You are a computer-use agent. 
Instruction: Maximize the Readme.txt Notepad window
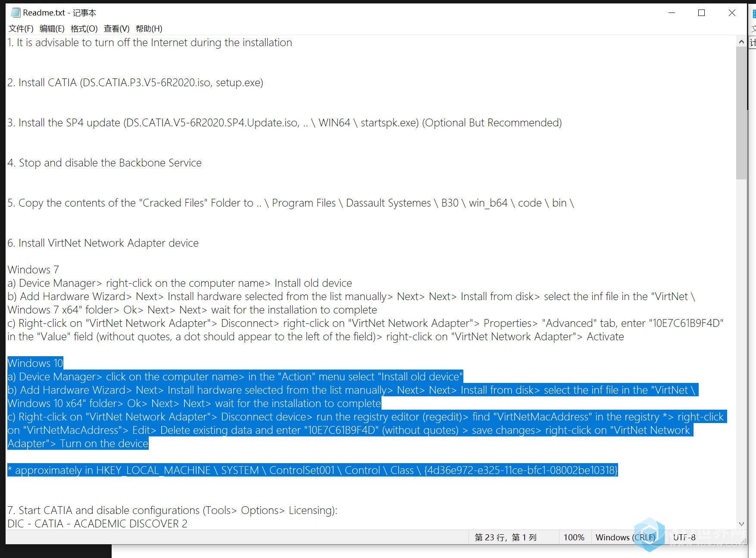click(x=701, y=13)
